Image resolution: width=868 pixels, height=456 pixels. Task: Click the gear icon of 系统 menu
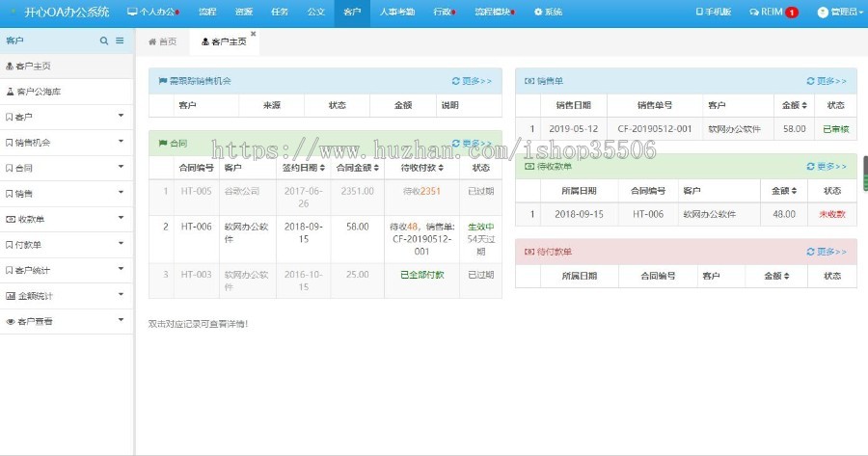[538, 12]
